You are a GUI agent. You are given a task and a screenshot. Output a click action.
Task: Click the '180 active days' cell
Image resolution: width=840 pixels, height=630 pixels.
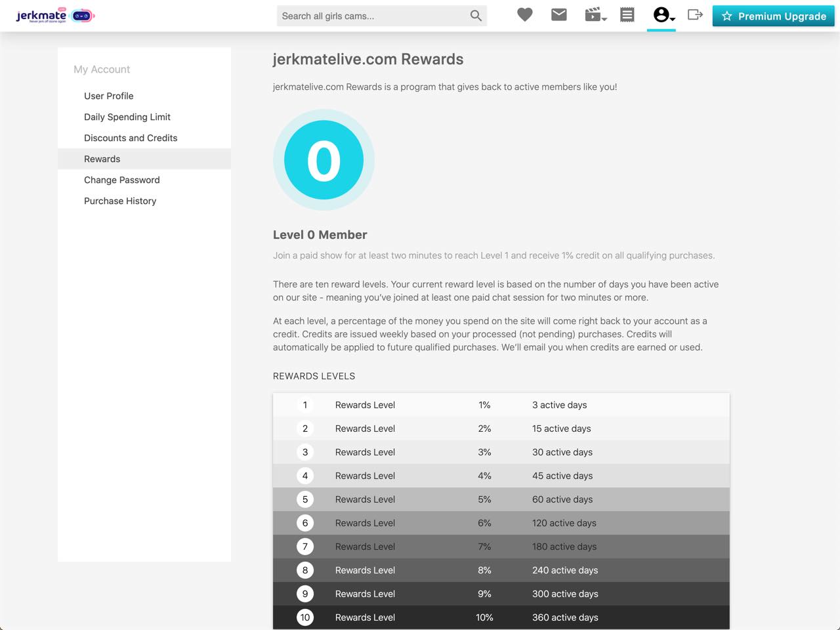click(x=564, y=547)
